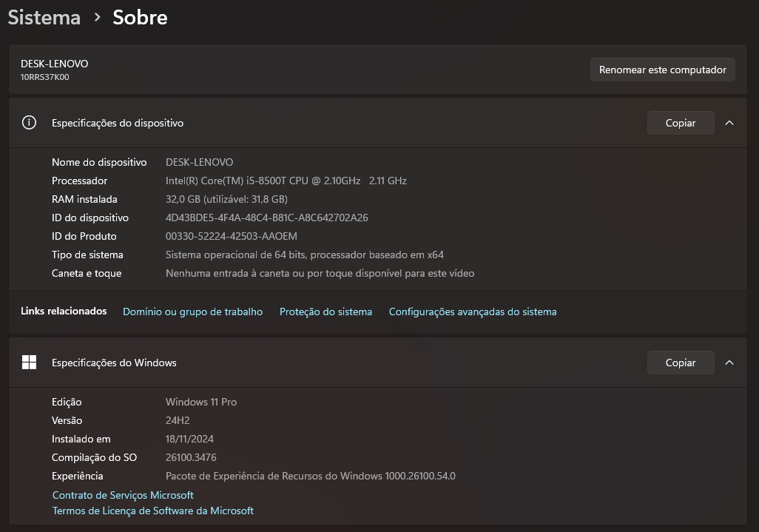Select the system type value 64 bits
Screen dimensions: 759x532
305,255
